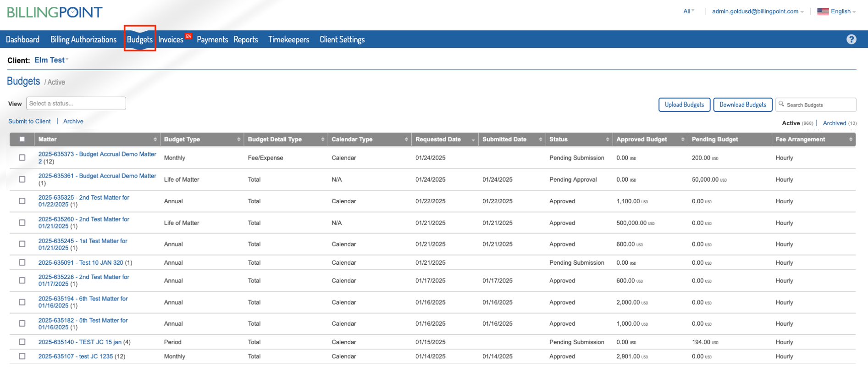Image resolution: width=868 pixels, height=367 pixels.
Task: Sort by Matter column arrows
Action: [155, 139]
